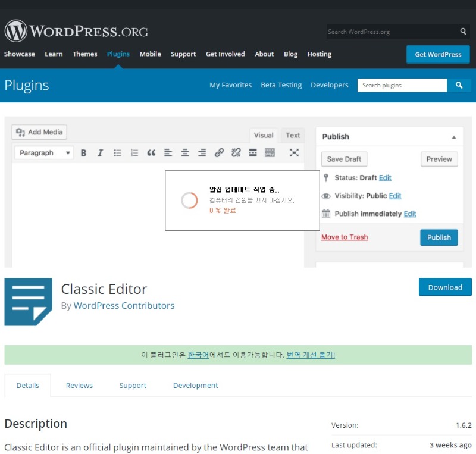Align text right
Viewport: 476px width, 454px height.
point(202,153)
